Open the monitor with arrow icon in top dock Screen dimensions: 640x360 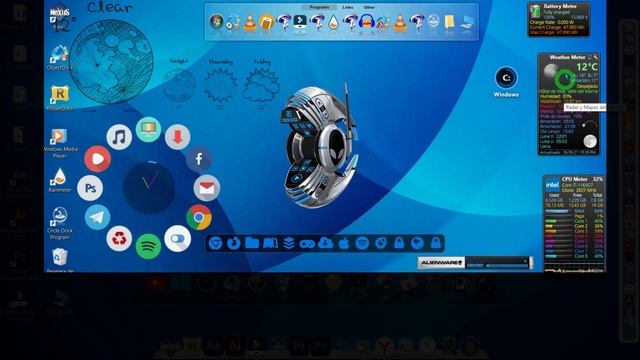(300, 23)
